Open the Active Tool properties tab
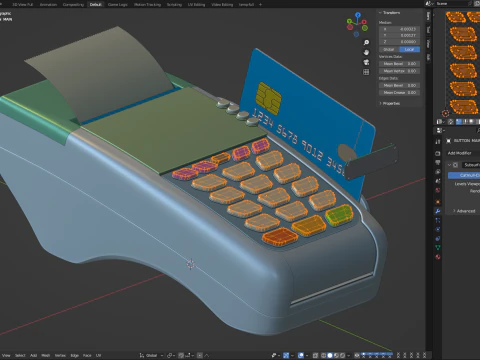The image size is (480, 360). point(438,142)
